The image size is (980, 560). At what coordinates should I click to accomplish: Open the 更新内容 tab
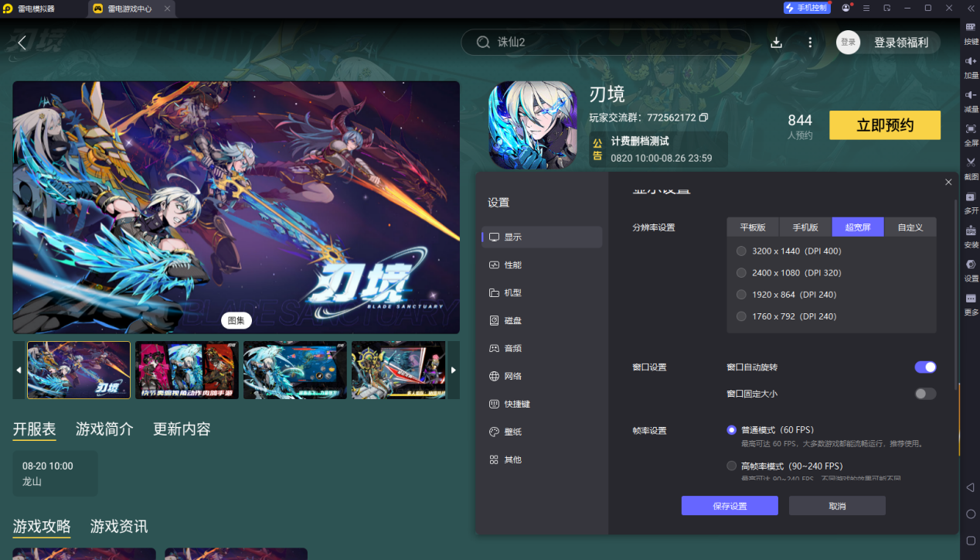(x=182, y=429)
